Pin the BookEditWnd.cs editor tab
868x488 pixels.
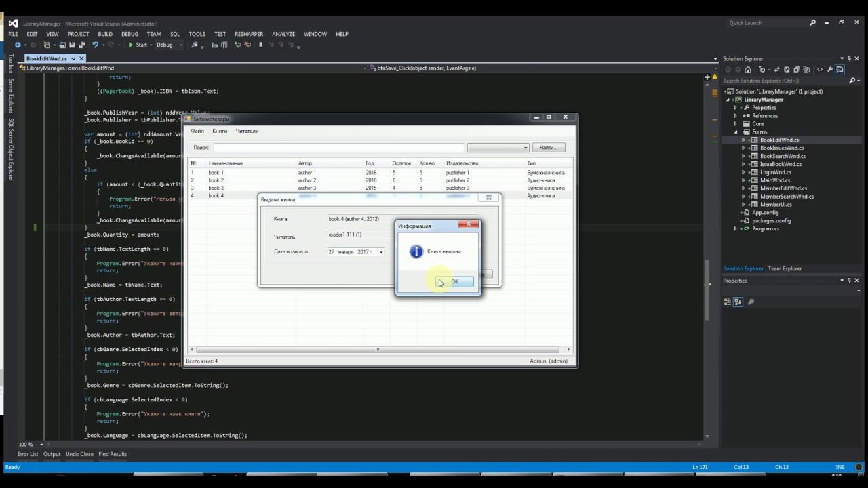pos(73,59)
